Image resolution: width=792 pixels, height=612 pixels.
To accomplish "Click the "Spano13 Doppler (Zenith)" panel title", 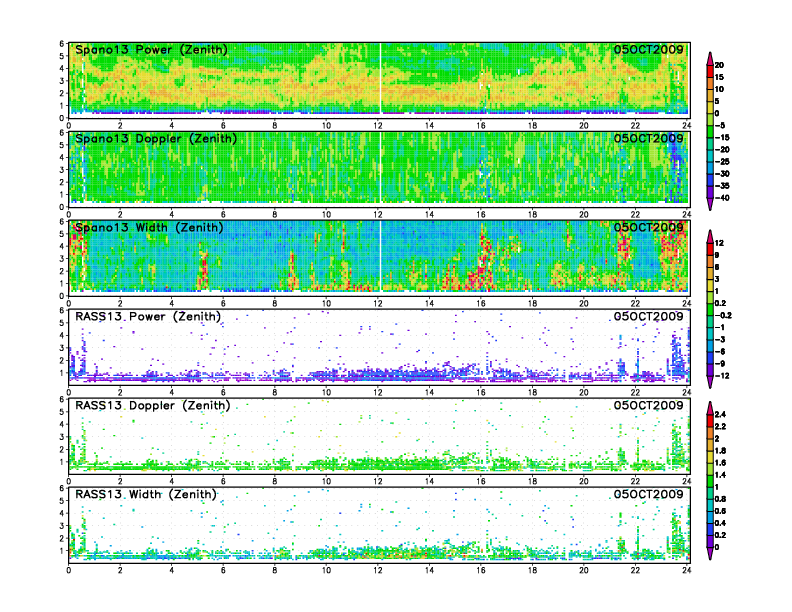I will click(156, 139).
